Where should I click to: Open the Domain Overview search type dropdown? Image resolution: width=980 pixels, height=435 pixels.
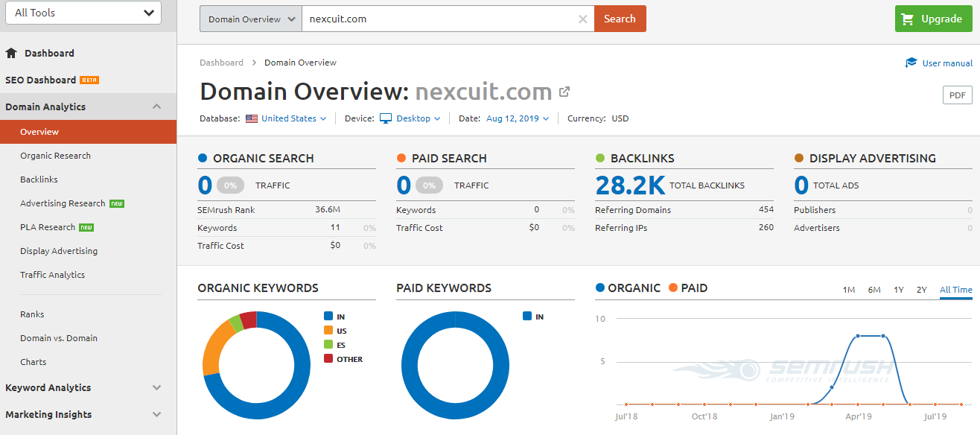click(x=251, y=19)
